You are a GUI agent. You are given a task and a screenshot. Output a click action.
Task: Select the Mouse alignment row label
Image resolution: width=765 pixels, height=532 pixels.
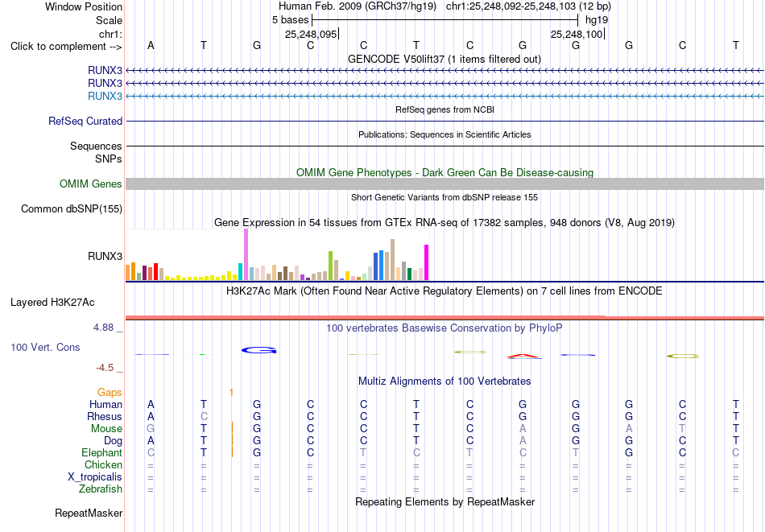(x=106, y=429)
